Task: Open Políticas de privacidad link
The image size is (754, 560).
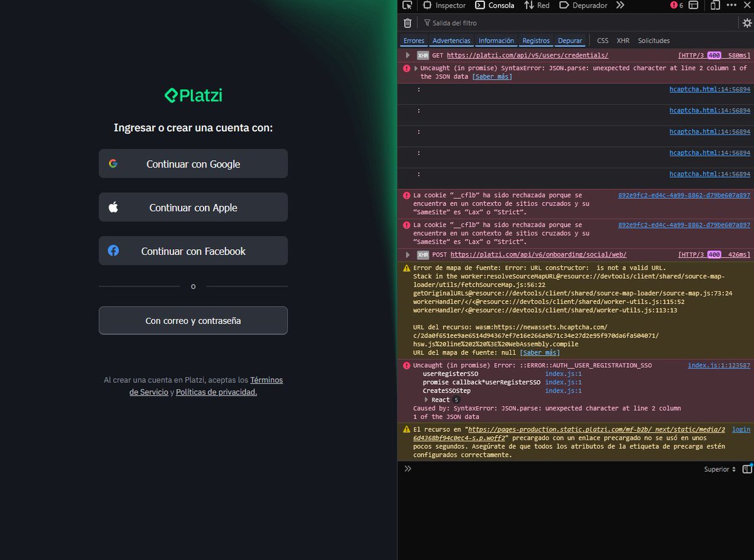Action: 216,392
